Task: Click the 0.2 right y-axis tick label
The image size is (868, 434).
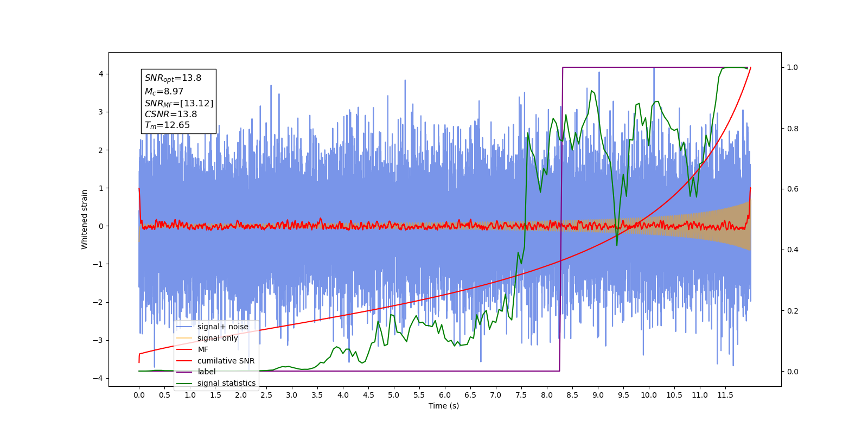Action: 793,311
